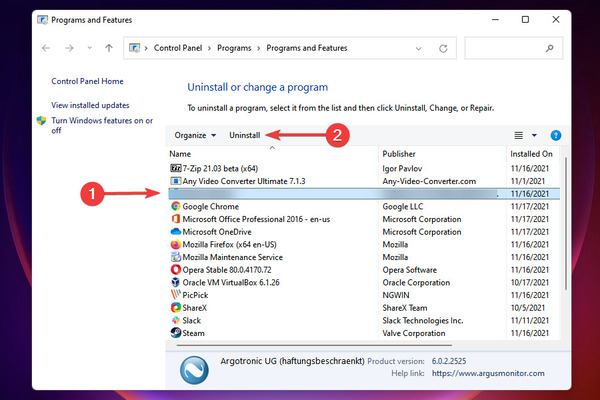
Task: Expand address bar history dropdown chevron
Action: tap(419, 49)
